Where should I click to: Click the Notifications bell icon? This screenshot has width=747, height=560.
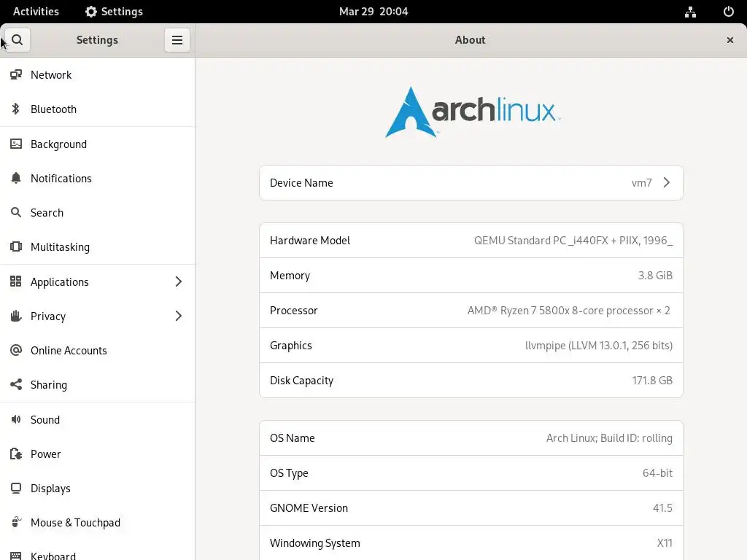tap(16, 178)
